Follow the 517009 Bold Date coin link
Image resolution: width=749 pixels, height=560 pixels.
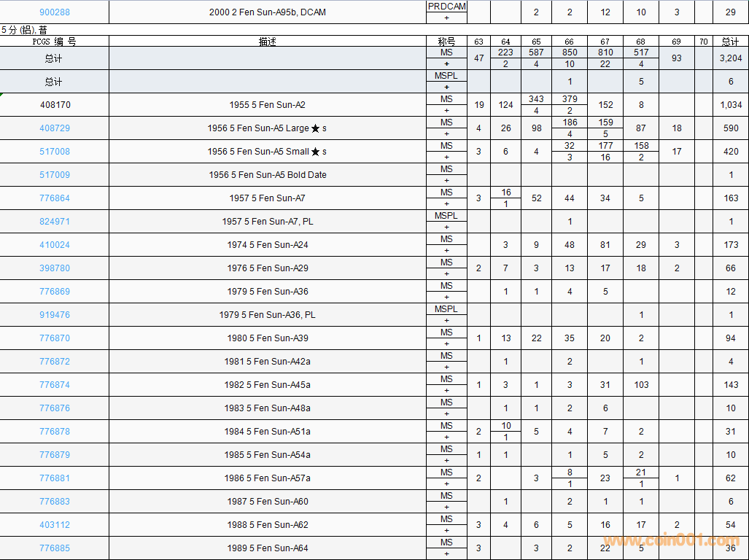(x=55, y=175)
